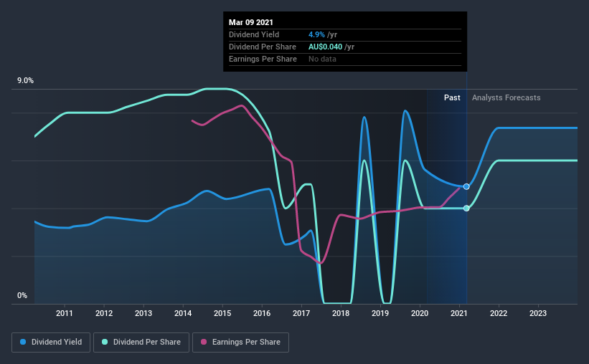Click the 4.9% dividend yield tooltip value
Image resolution: width=589 pixels, height=364 pixels.
pos(316,34)
